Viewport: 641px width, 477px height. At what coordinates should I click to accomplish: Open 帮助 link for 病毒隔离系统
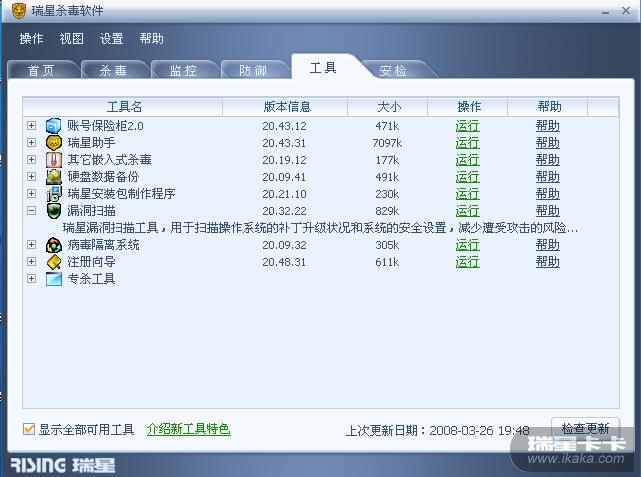pyautogui.click(x=547, y=245)
